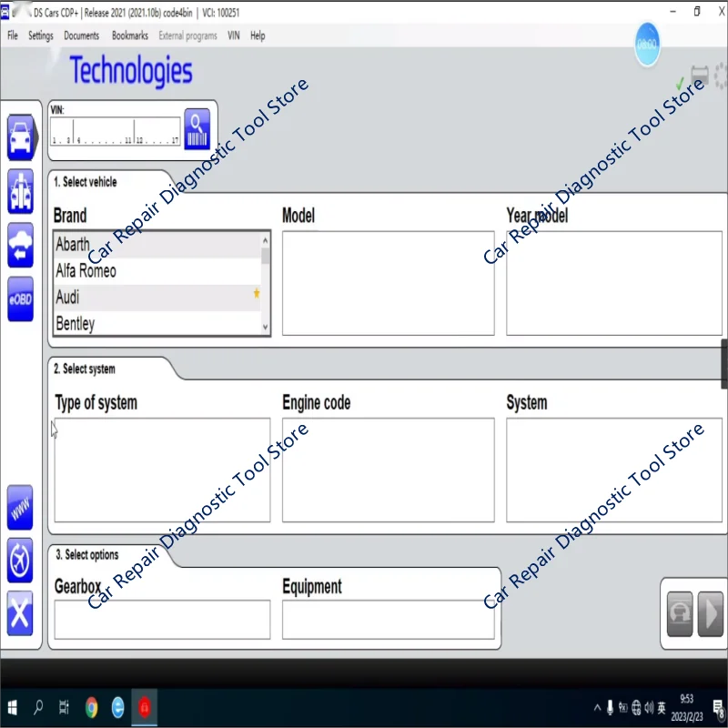This screenshot has height=728, width=728.
Task: Select the 1. Select vehicle tab
Action: 85,182
